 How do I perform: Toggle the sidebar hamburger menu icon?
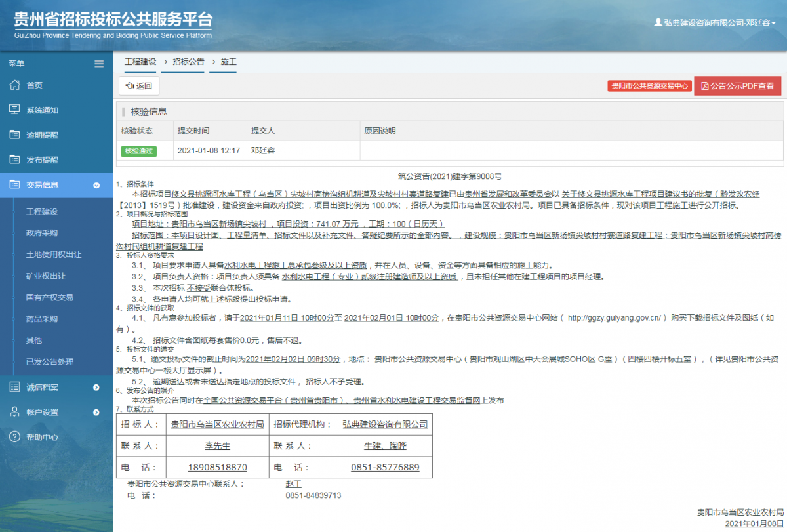coord(99,64)
